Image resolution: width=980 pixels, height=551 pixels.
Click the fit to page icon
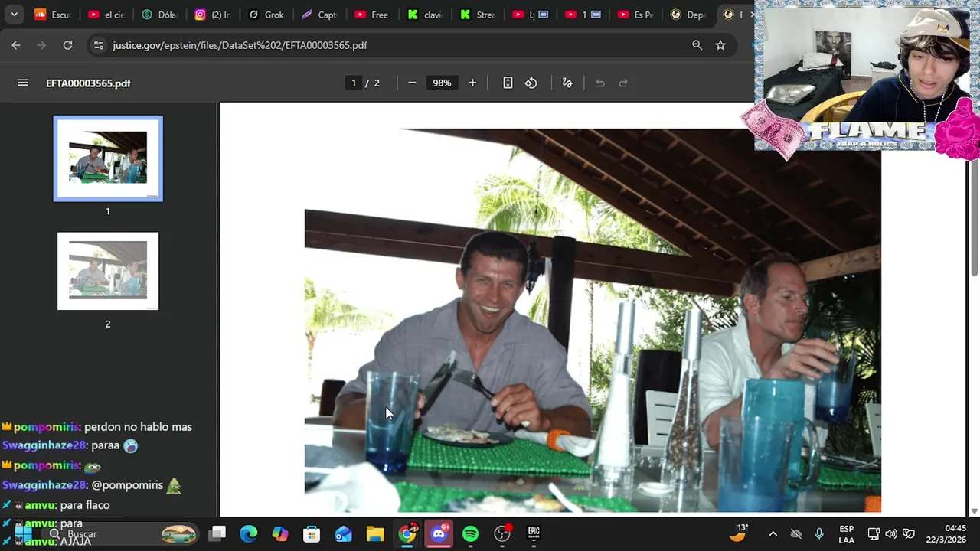tap(508, 83)
